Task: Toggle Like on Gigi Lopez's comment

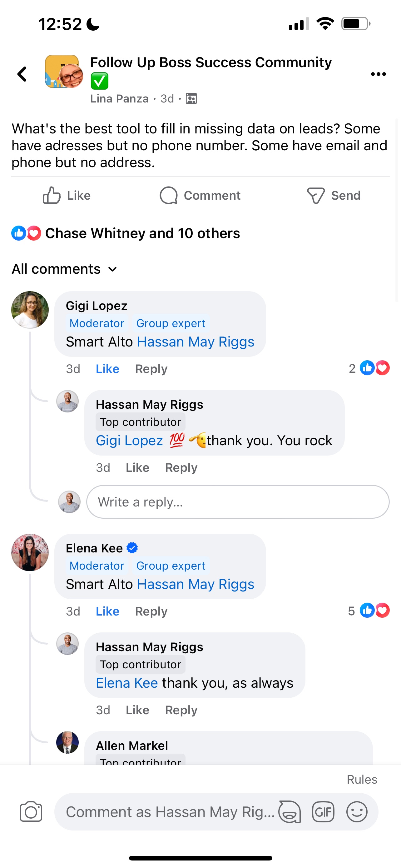Action: pos(107,369)
